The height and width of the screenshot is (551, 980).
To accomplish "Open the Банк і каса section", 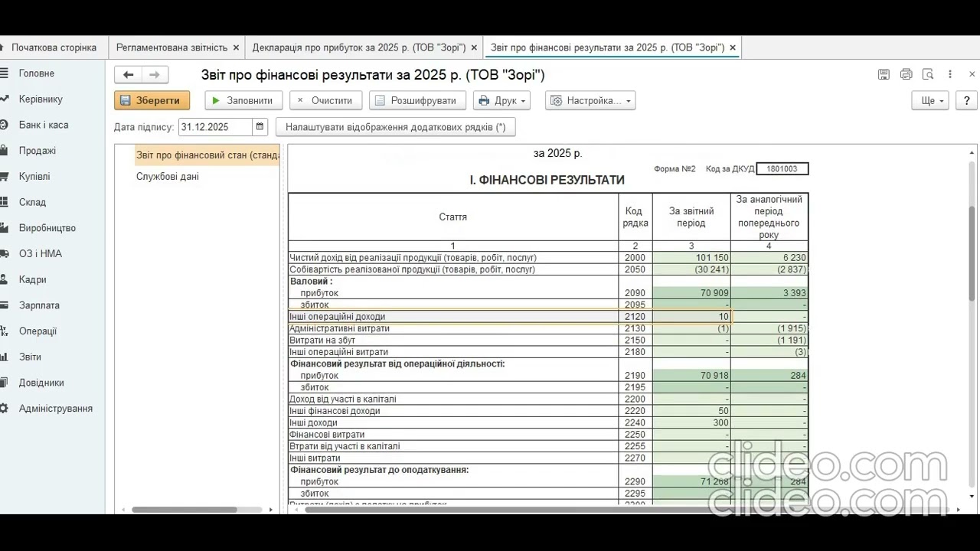I will click(x=44, y=125).
